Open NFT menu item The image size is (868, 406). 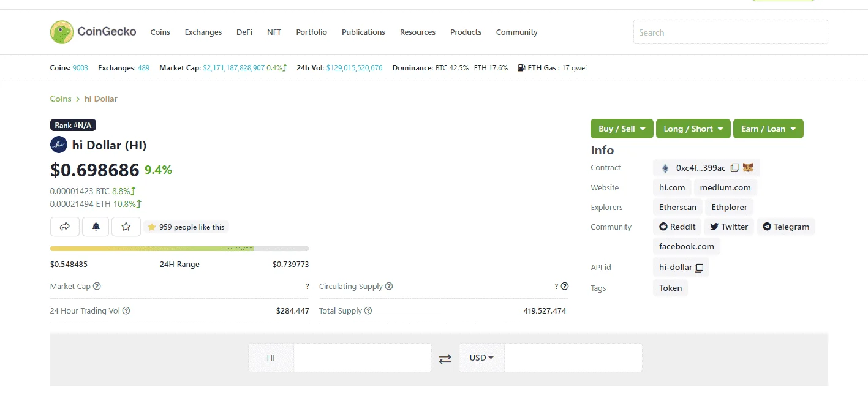274,32
